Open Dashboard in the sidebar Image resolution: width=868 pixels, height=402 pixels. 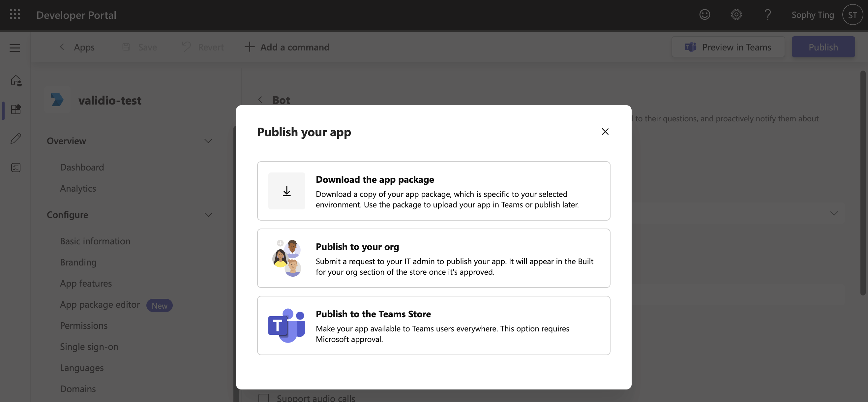tap(82, 167)
